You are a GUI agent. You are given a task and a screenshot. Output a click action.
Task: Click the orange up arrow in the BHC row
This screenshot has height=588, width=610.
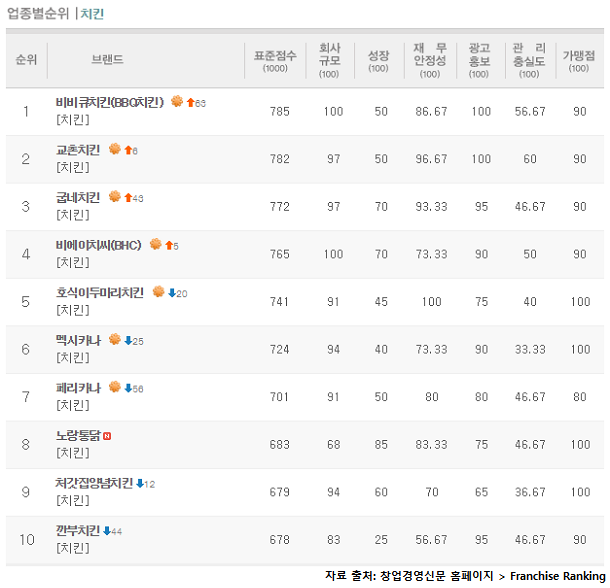click(x=169, y=245)
